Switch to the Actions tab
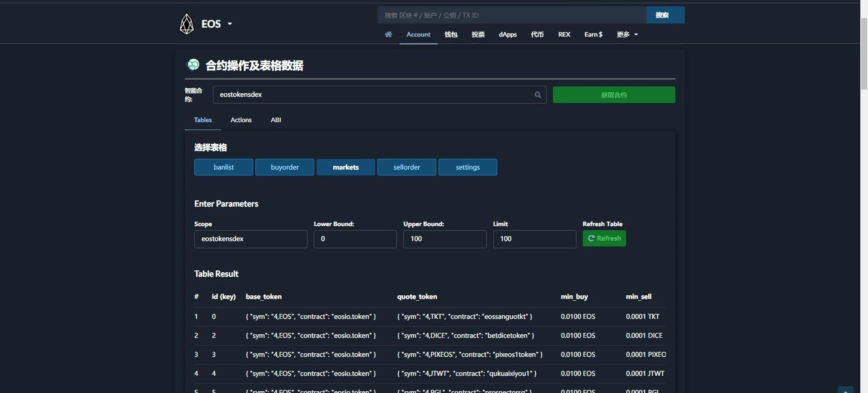This screenshot has width=868, height=393. (241, 120)
